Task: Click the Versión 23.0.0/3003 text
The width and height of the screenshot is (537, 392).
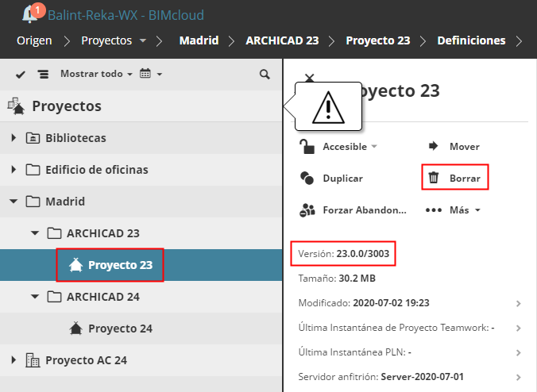Action: (343, 253)
